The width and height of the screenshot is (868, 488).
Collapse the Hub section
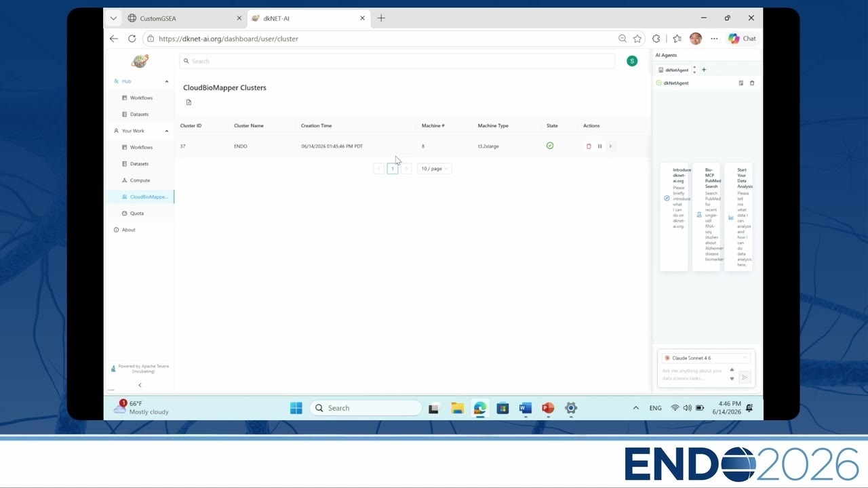(x=167, y=81)
